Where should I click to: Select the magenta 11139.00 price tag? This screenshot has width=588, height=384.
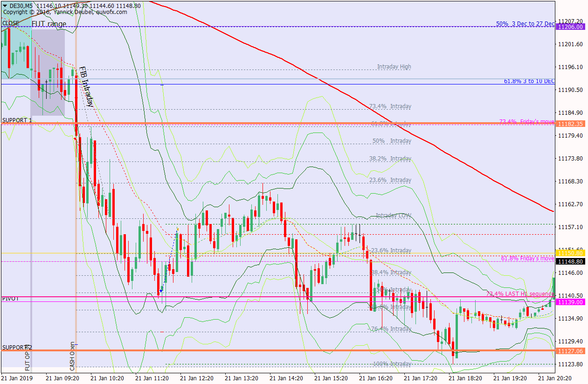pos(570,302)
